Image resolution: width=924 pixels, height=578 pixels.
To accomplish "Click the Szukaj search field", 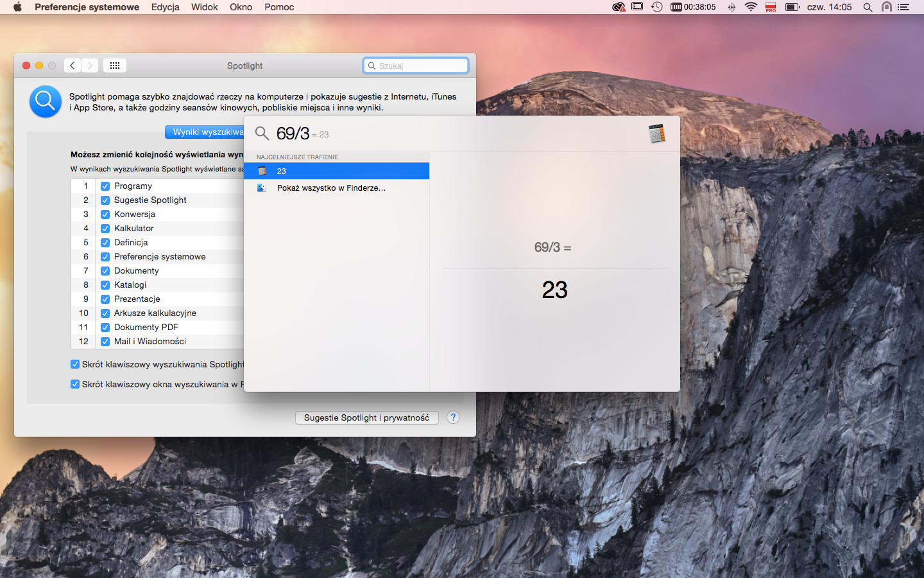I will coord(416,66).
